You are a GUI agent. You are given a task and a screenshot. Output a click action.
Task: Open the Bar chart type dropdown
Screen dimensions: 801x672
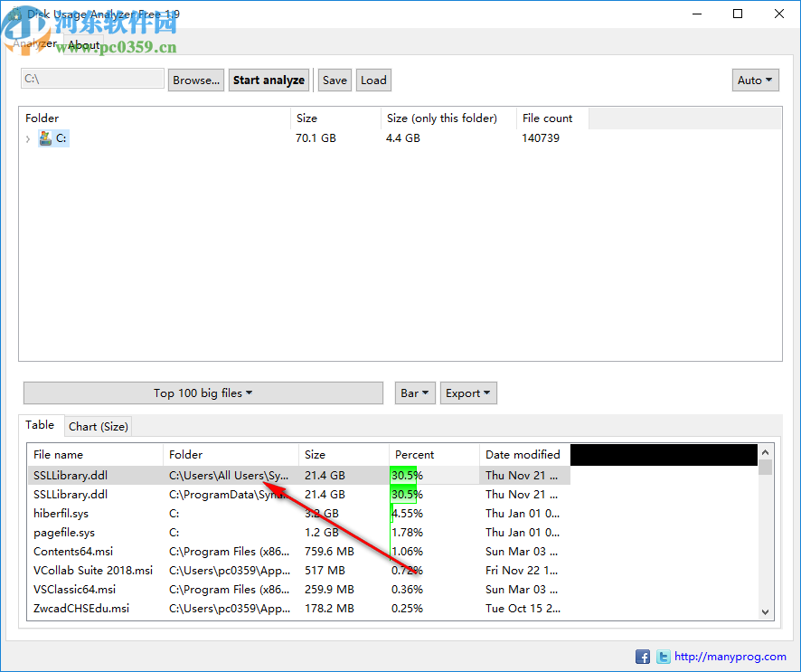tap(414, 393)
